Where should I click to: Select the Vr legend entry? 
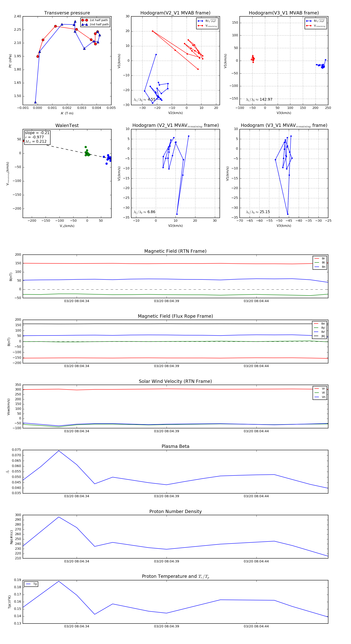pos(320,389)
